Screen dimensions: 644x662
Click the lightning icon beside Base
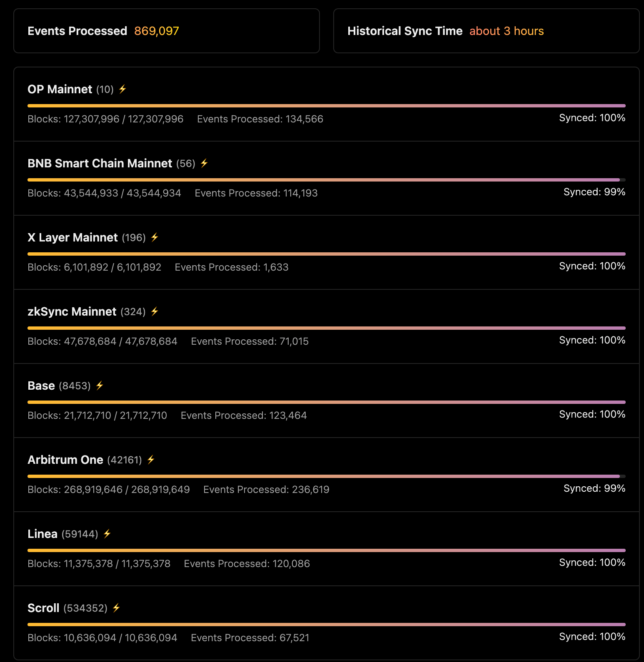pyautogui.click(x=100, y=386)
